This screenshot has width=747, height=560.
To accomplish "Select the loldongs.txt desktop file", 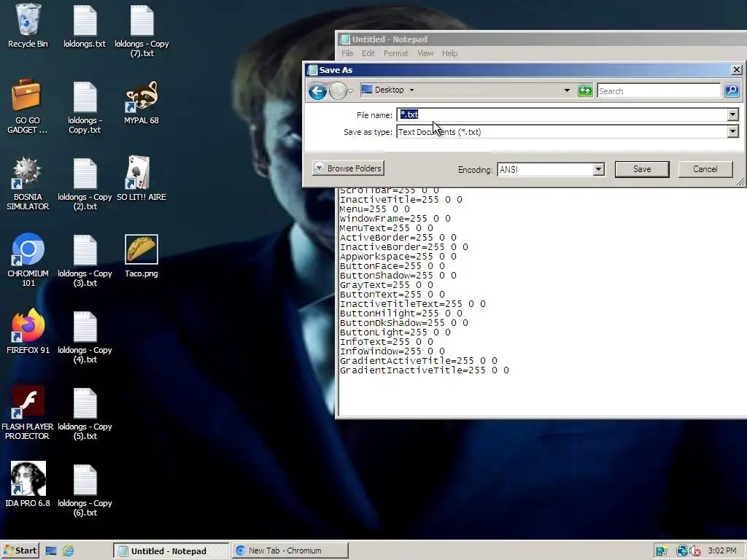I will (85, 26).
